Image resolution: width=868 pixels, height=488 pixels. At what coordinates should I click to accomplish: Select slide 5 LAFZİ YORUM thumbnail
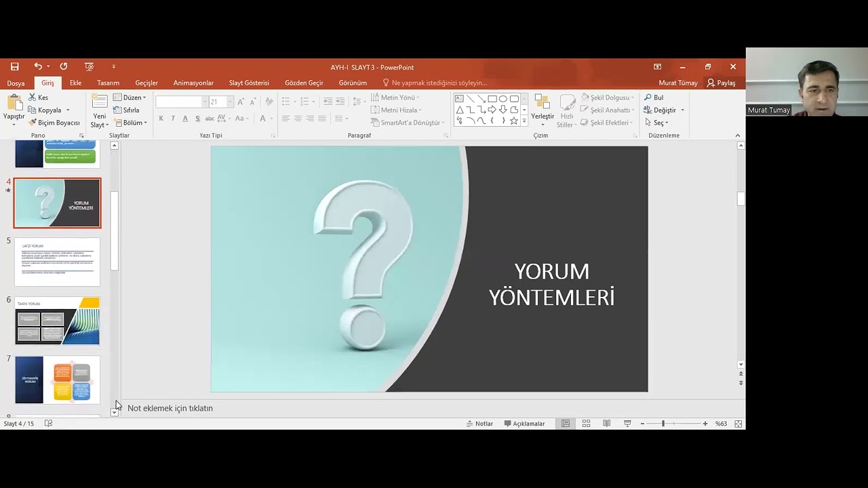coord(57,262)
